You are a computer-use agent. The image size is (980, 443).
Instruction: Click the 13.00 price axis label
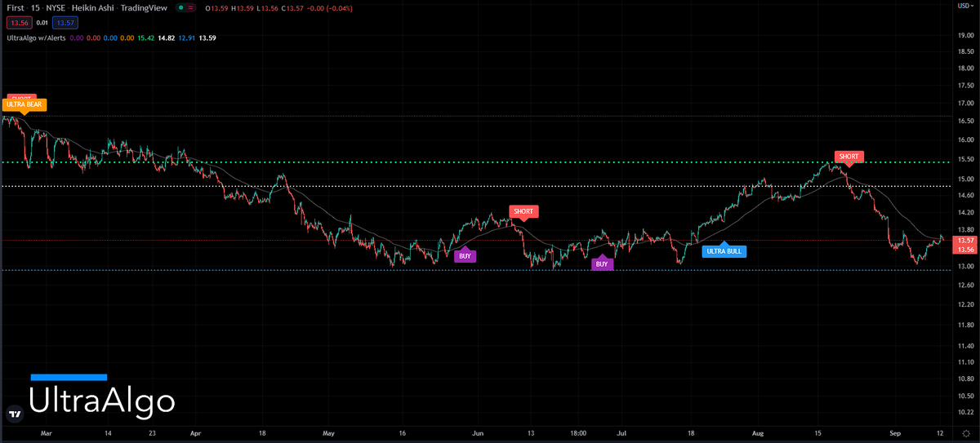coord(964,266)
